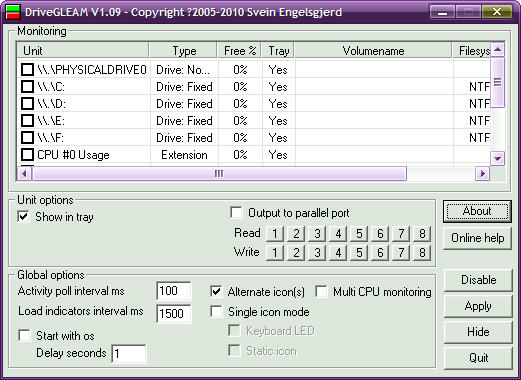Click the Delay seconds input field
Screen dimensions: 521x380
[x=129, y=354]
